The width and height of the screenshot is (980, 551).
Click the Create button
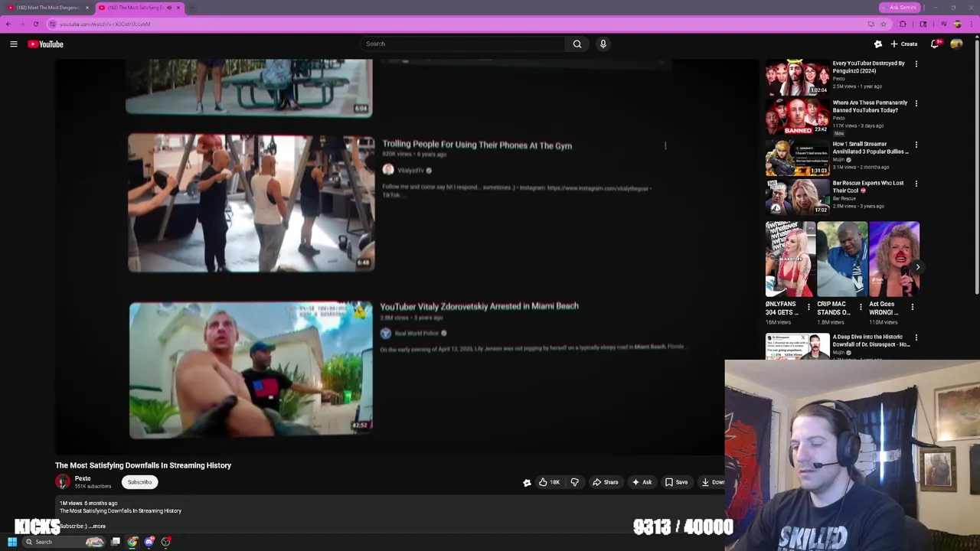(x=905, y=44)
